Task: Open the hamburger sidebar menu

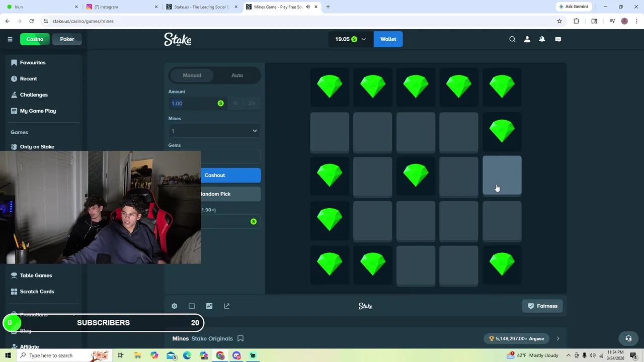Action: [x=10, y=39]
